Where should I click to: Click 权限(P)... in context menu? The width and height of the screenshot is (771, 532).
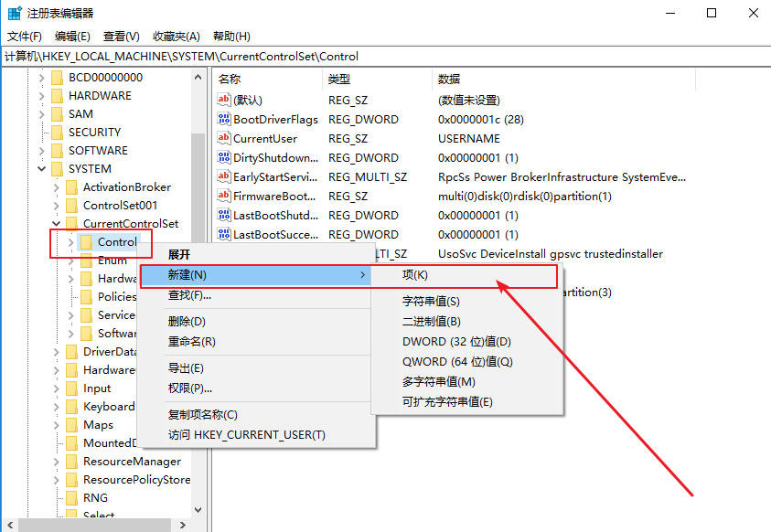[190, 388]
